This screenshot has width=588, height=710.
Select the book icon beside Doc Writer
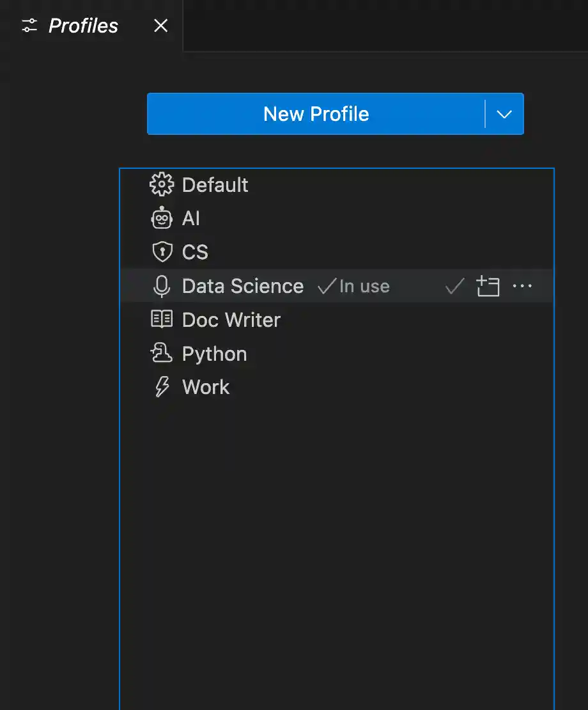[162, 319]
